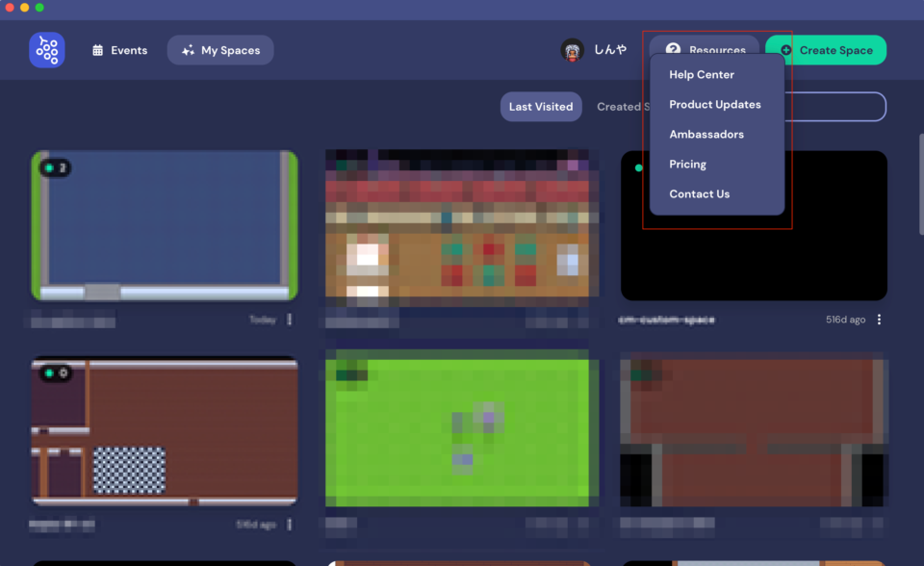Click the vertical scrollbar on the right
Screen dimensions: 924x566
pos(919,183)
